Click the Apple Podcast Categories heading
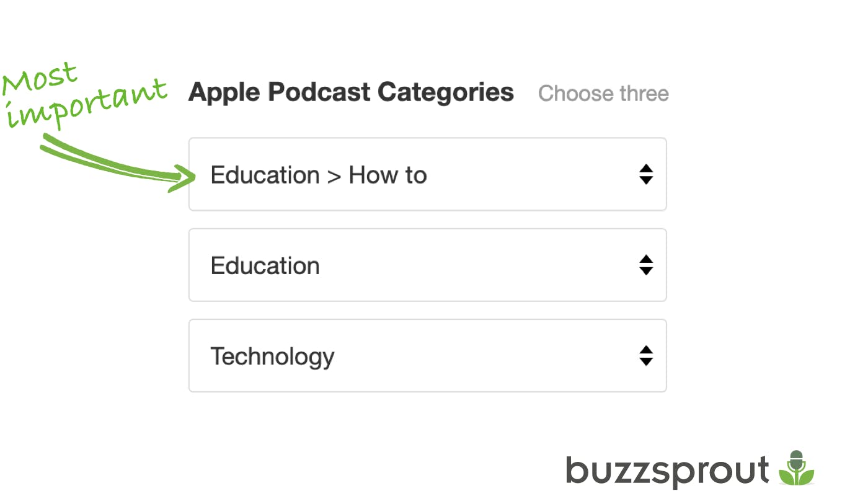This screenshot has width=868, height=496. [x=351, y=92]
